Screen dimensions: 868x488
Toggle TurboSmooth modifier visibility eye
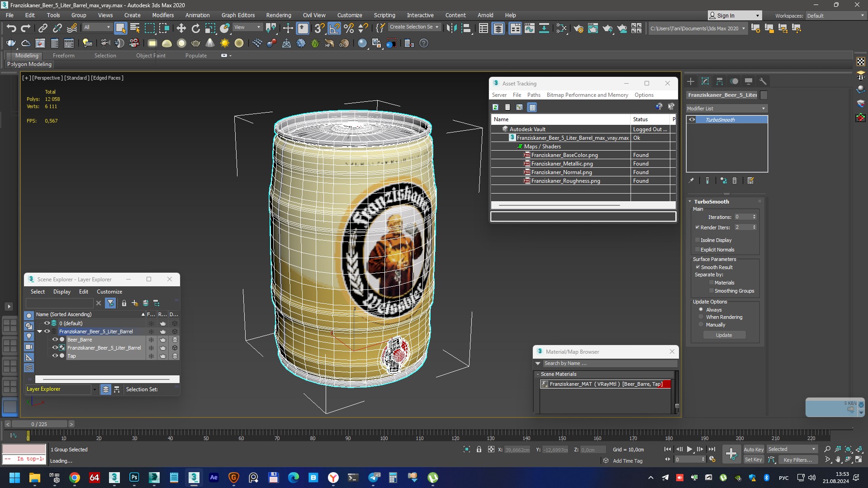tap(692, 119)
